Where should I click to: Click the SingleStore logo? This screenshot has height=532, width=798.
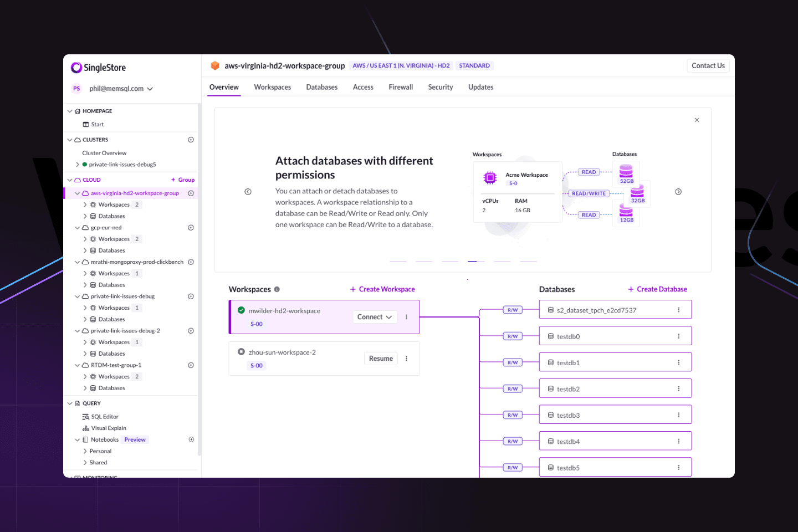pos(98,68)
